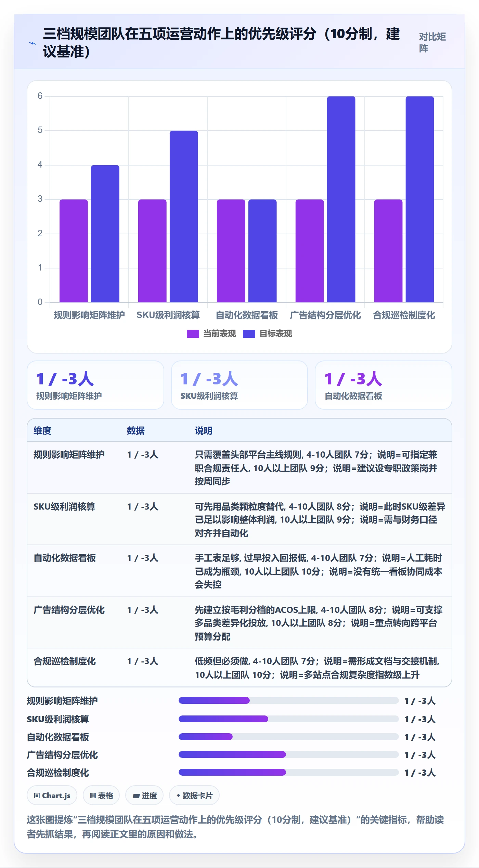
Task: Click the description starting 低频但必须做
Action: 318,668
